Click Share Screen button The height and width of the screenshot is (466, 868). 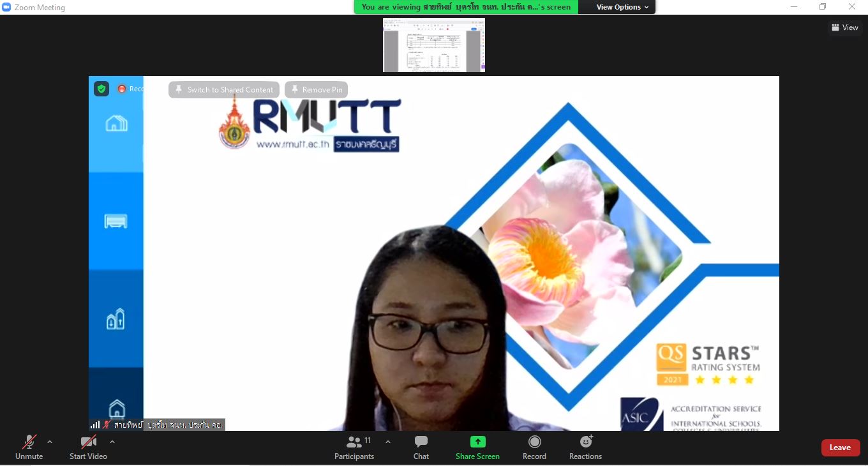(x=477, y=447)
